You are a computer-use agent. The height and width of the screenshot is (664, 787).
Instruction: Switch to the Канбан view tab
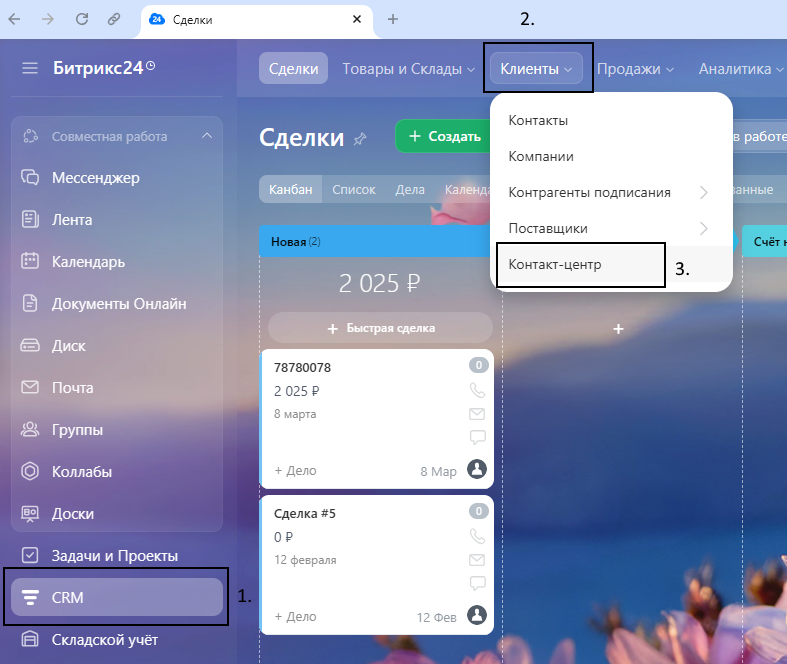coord(291,189)
